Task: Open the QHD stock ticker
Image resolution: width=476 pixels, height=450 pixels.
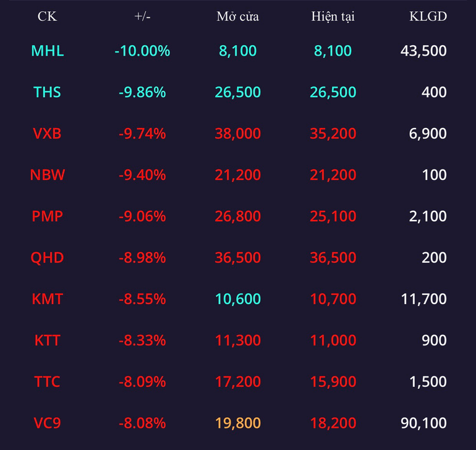Action: tap(48, 258)
